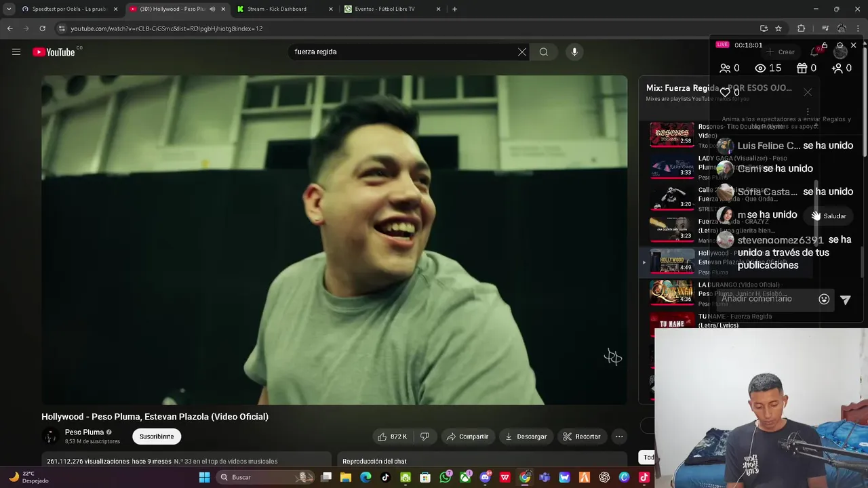Open the audience people counter icon
The image size is (868, 488).
[729, 68]
